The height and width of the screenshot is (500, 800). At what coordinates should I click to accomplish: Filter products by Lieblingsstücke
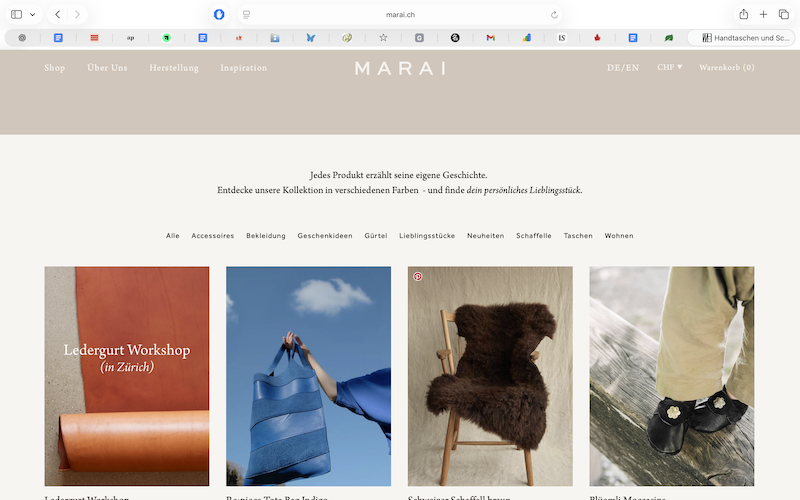pyautogui.click(x=427, y=236)
